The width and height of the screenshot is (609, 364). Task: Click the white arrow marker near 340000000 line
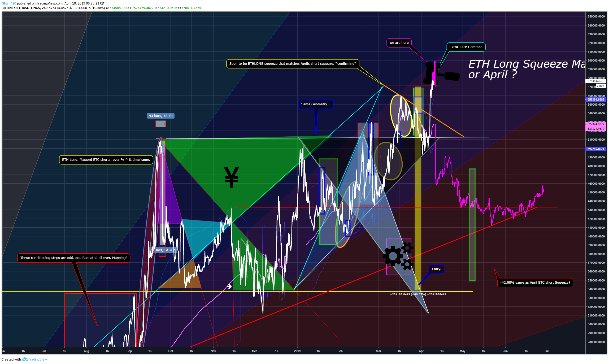229,286
